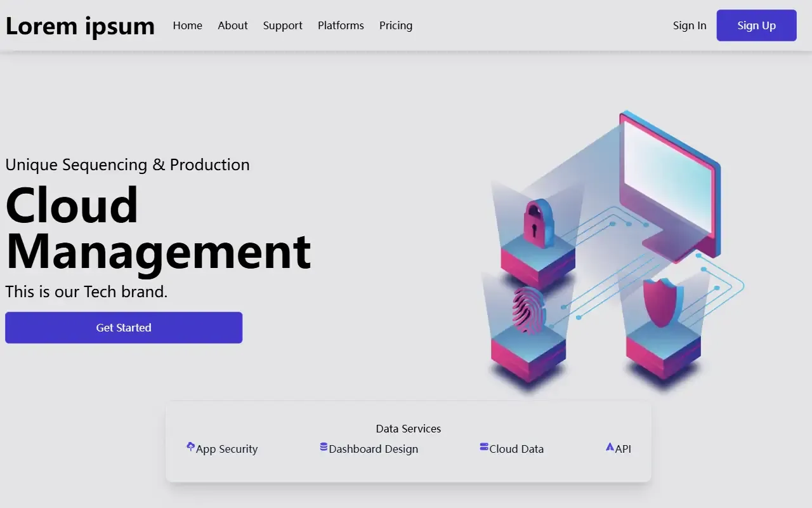Screen dimensions: 812x508
Task: Click the Data Services heading
Action: 409,429
